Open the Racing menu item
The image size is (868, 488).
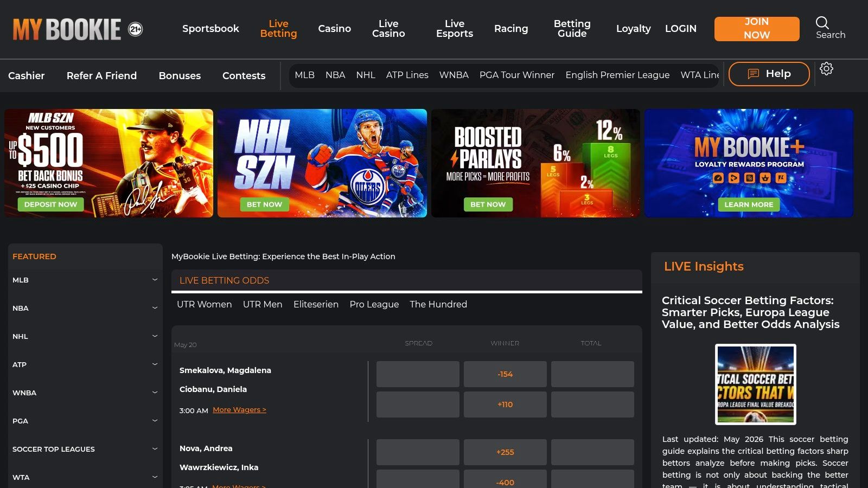coord(511,29)
